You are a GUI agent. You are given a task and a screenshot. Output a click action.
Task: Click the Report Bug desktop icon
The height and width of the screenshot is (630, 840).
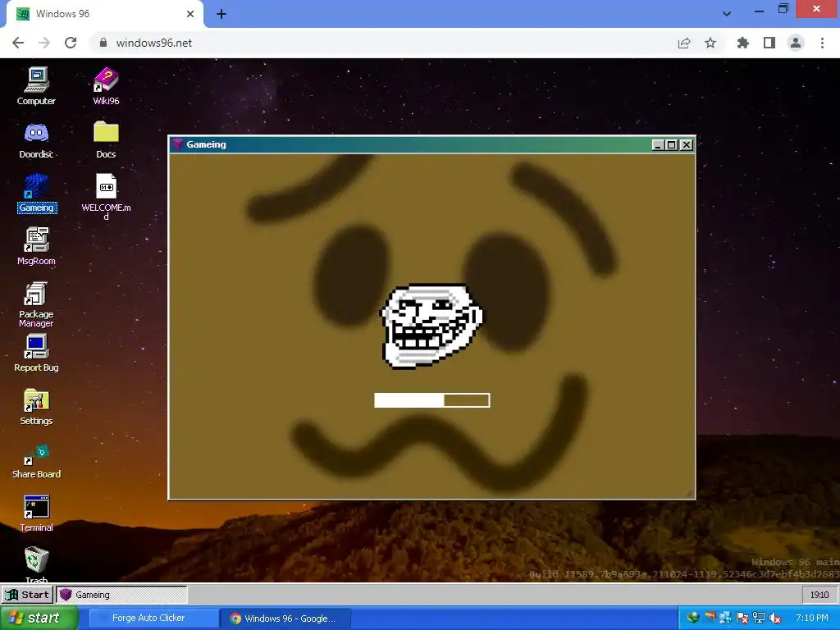click(36, 353)
